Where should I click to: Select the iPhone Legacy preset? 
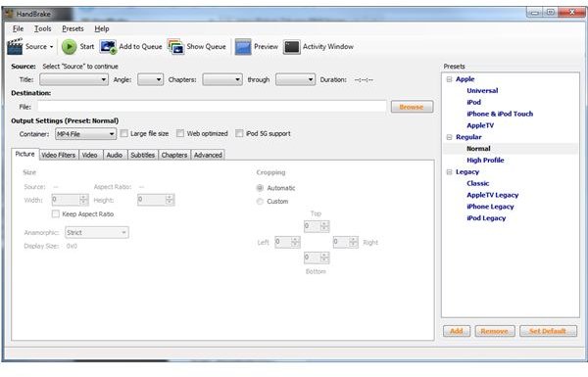point(490,207)
